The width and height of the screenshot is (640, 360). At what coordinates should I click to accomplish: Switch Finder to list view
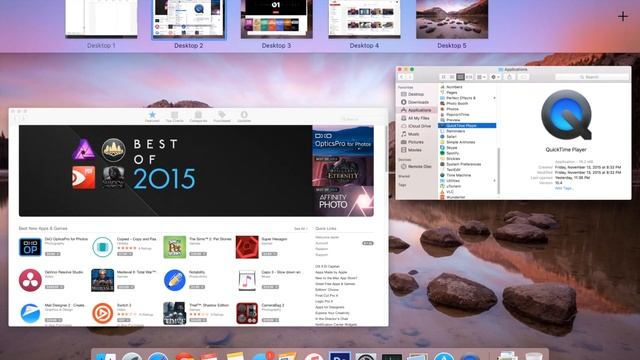point(452,77)
